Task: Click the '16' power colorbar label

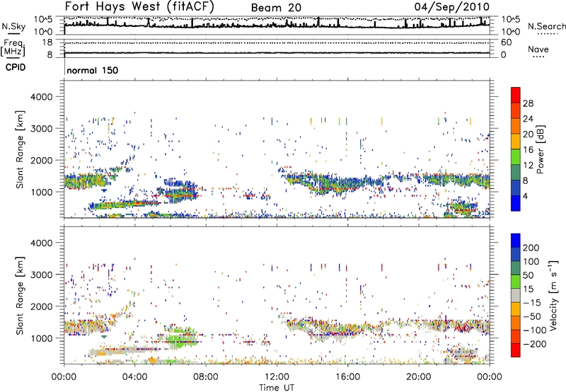Action: (528, 150)
